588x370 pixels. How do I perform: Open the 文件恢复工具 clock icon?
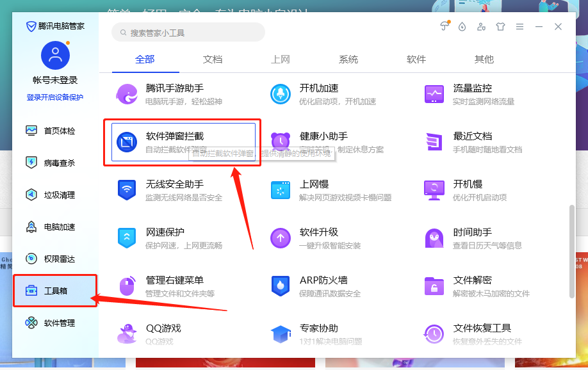434,334
